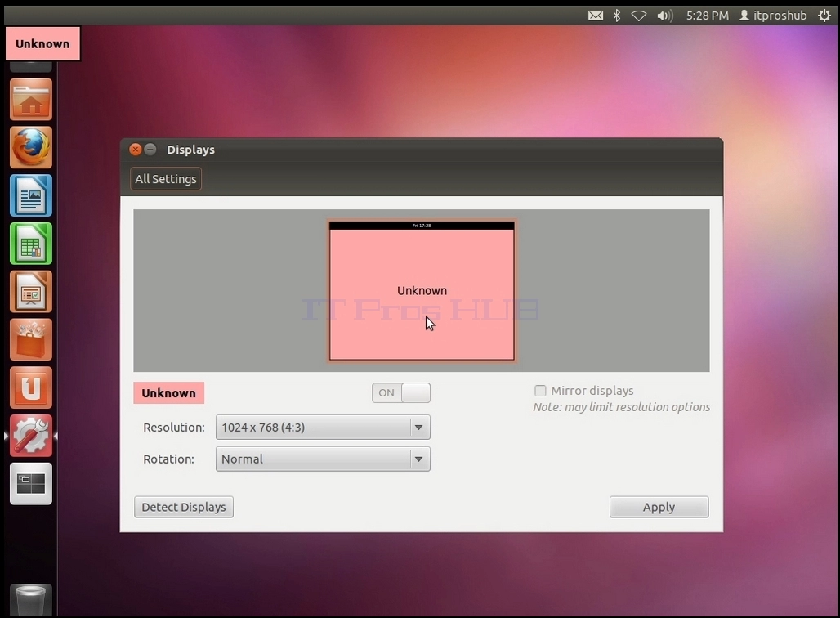Expand the Resolution dropdown
Image resolution: width=840 pixels, height=618 pixels.
click(323, 428)
